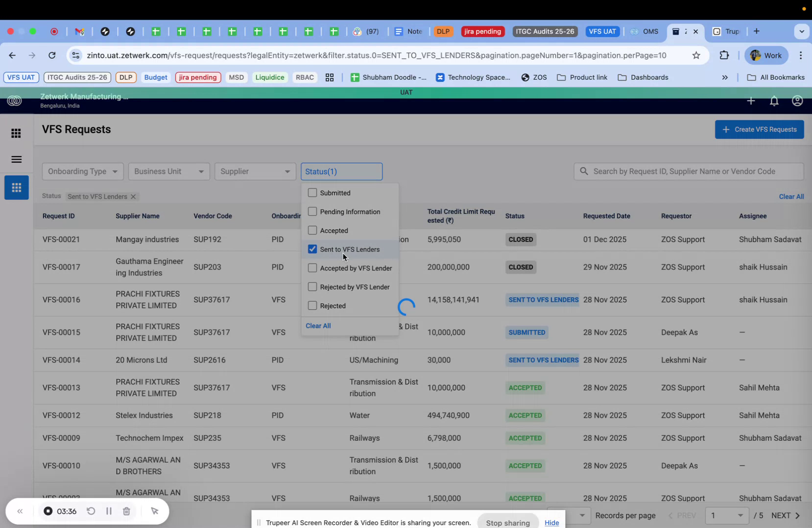Click the search by Request ID input field
This screenshot has width=812, height=528.
(686, 171)
